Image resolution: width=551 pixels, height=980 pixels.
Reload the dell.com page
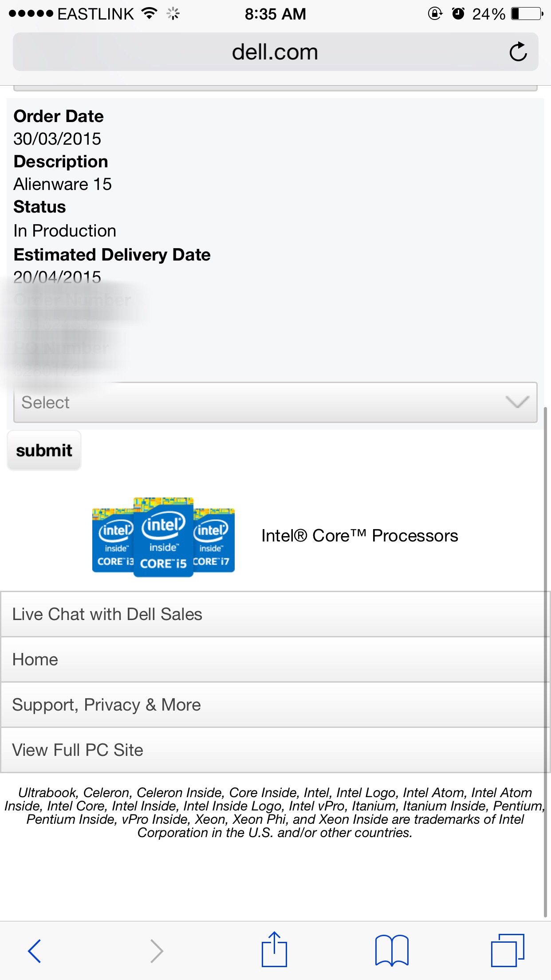(518, 52)
